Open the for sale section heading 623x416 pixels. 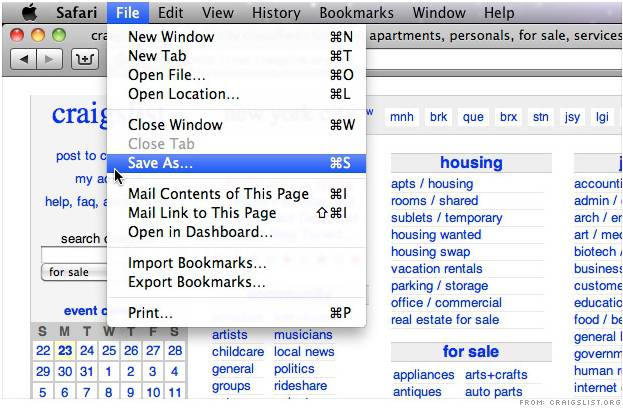[471, 352]
